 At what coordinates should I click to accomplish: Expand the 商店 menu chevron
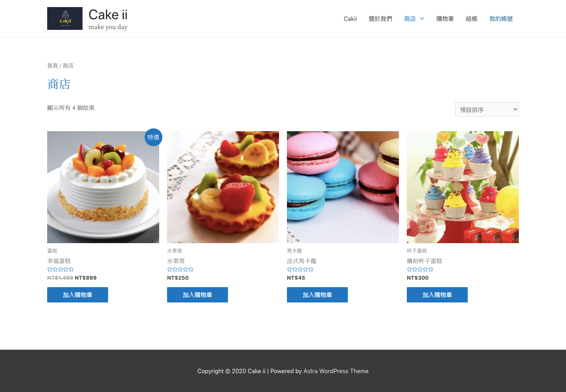pos(422,18)
